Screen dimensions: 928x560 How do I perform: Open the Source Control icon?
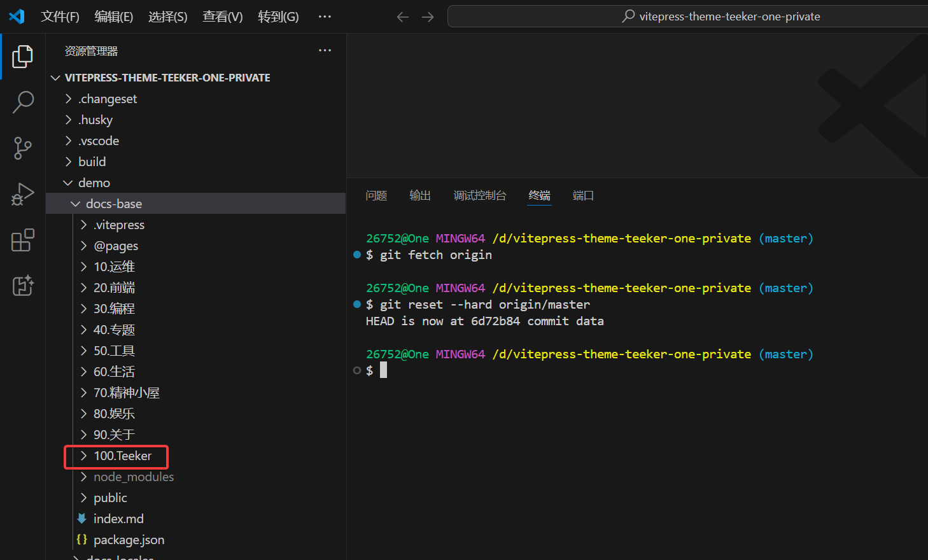(x=22, y=148)
